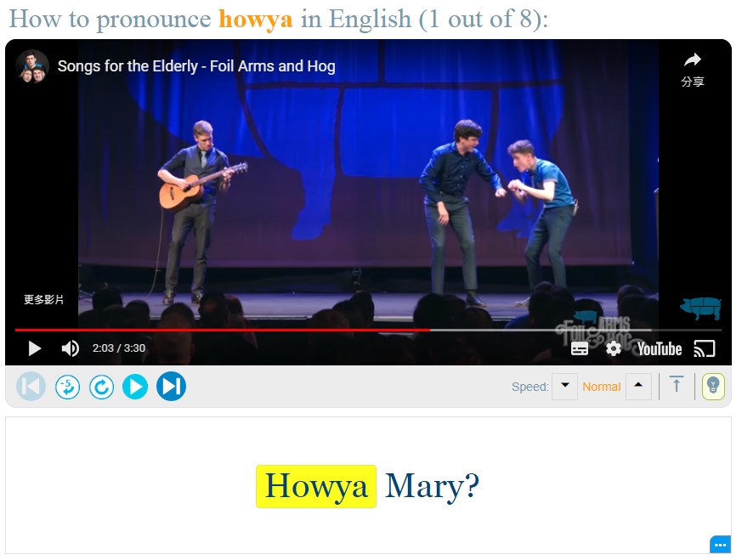This screenshot has width=742, height=560.
Task: Open the Foil Arms and Hog channel avatar
Action: click(x=32, y=66)
